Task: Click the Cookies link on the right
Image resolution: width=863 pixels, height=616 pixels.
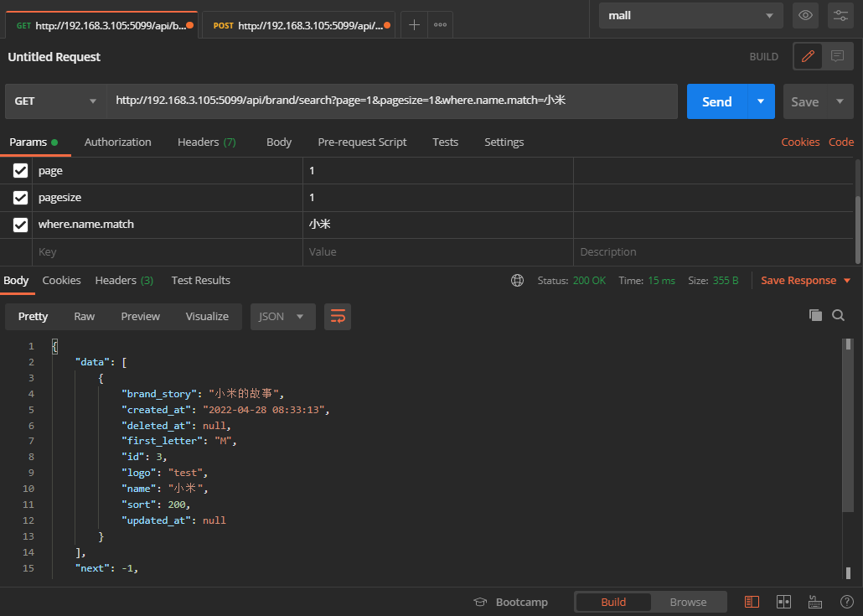Action: (799, 142)
